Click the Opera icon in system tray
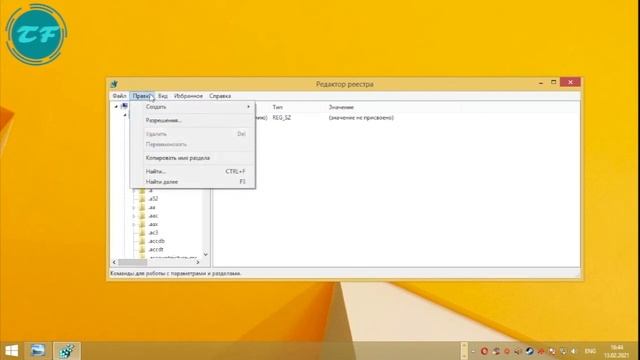 [x=484, y=351]
